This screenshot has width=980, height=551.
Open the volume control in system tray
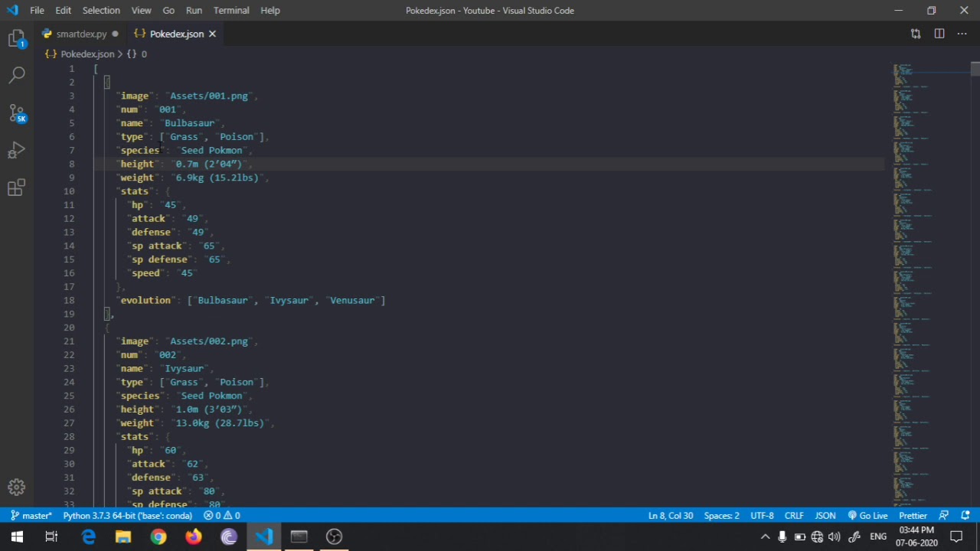pos(835,536)
